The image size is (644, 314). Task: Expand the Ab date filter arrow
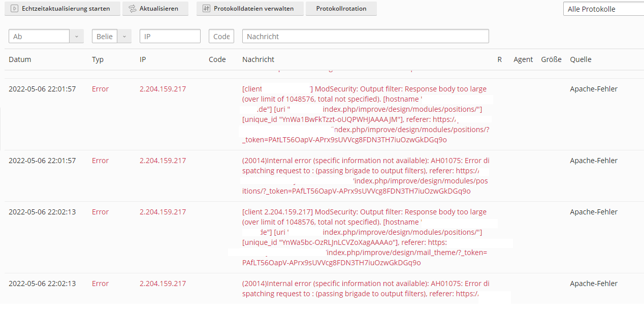click(77, 37)
